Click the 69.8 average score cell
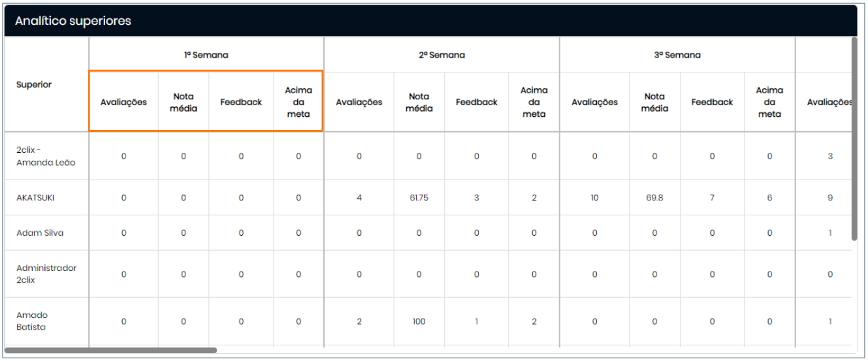The width and height of the screenshot is (868, 361). [x=654, y=198]
